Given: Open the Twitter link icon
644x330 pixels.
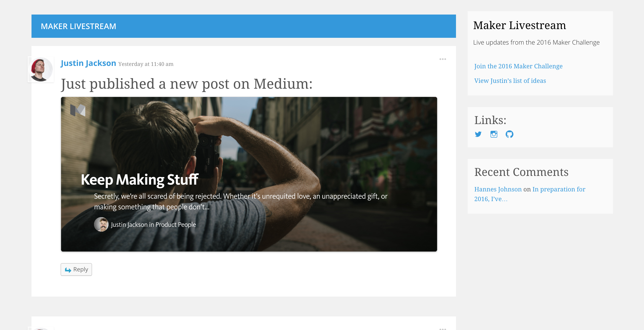Looking at the screenshot, I should click(x=478, y=134).
